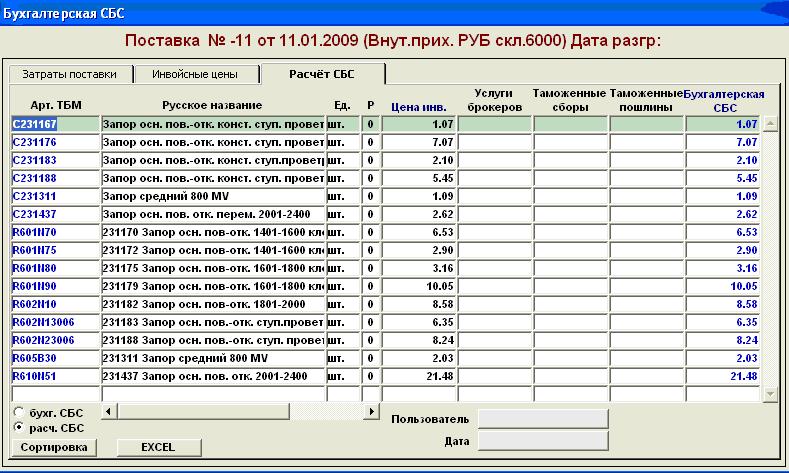This screenshot has width=789, height=473.
Task: Click name cell Запор осн. пов. отк. перем. 2001-2400
Action: pos(213,214)
